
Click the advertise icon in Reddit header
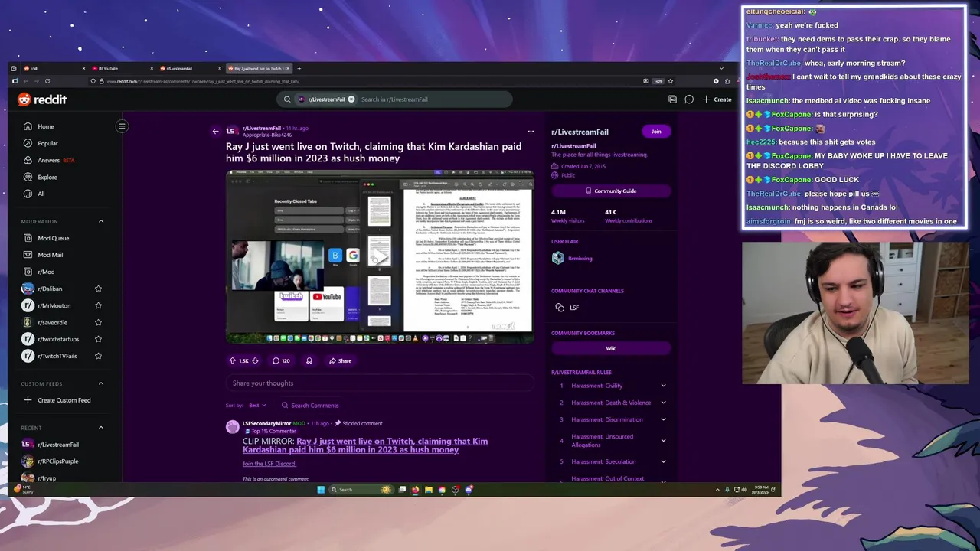(672, 99)
